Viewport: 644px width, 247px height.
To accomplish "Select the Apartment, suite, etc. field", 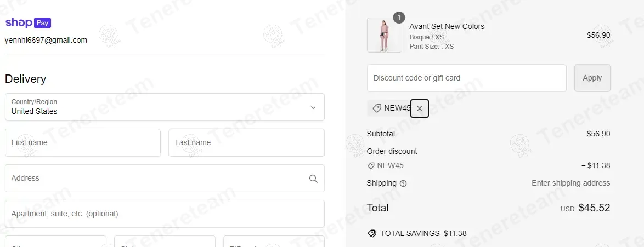I will click(x=165, y=214).
